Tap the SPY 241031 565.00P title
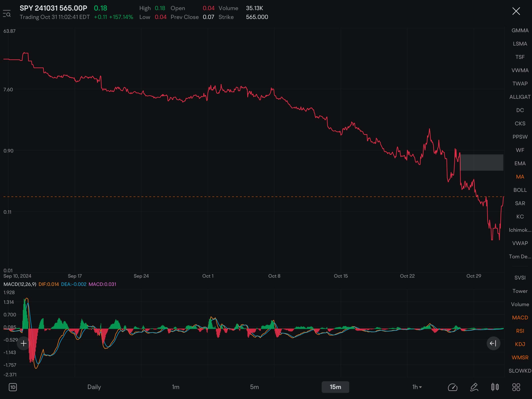The image size is (532, 399). (53, 8)
